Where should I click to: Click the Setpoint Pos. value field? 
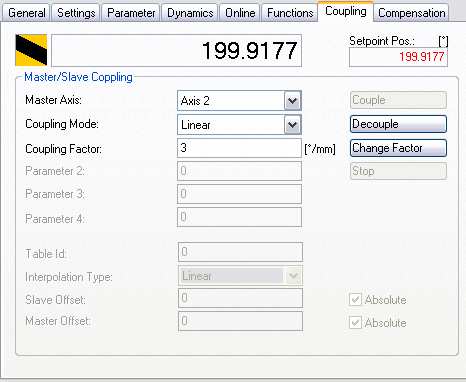click(398, 57)
